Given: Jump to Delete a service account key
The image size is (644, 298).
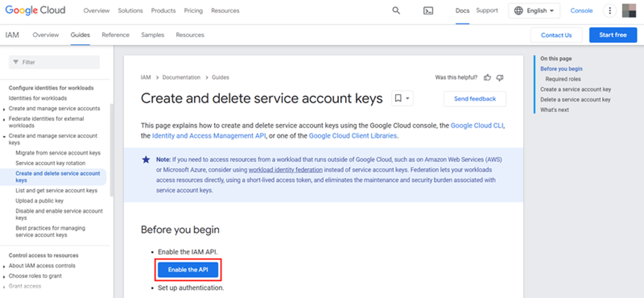Looking at the screenshot, I should click(x=575, y=100).
